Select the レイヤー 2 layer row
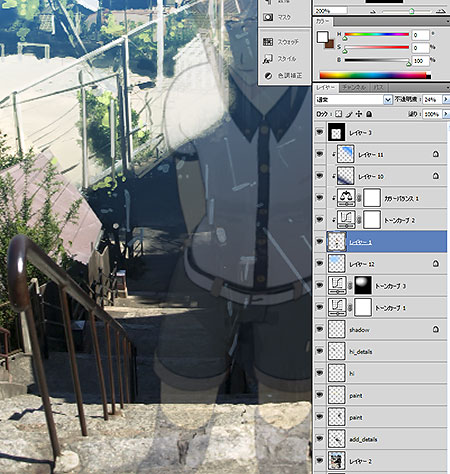This screenshot has height=474, width=450. (x=380, y=461)
